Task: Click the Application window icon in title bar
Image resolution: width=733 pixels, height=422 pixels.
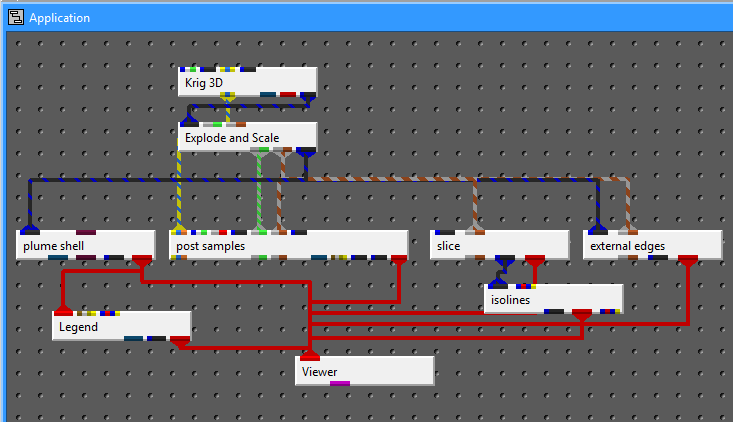Action: point(15,17)
